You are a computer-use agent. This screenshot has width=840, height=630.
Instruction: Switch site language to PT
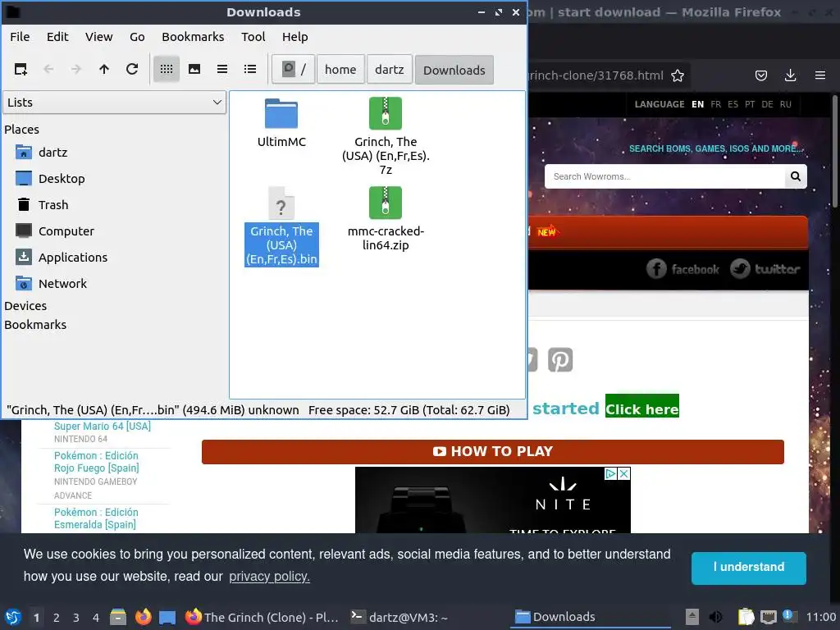750,104
